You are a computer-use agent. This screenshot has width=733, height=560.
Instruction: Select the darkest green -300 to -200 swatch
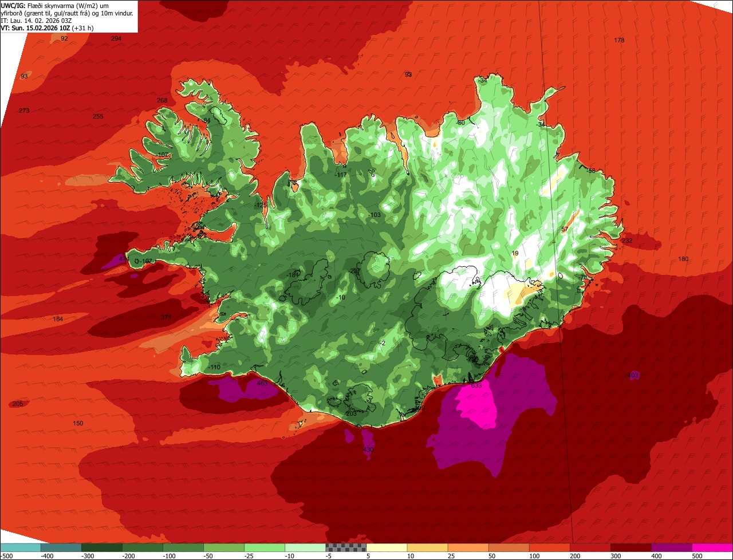coord(102,547)
